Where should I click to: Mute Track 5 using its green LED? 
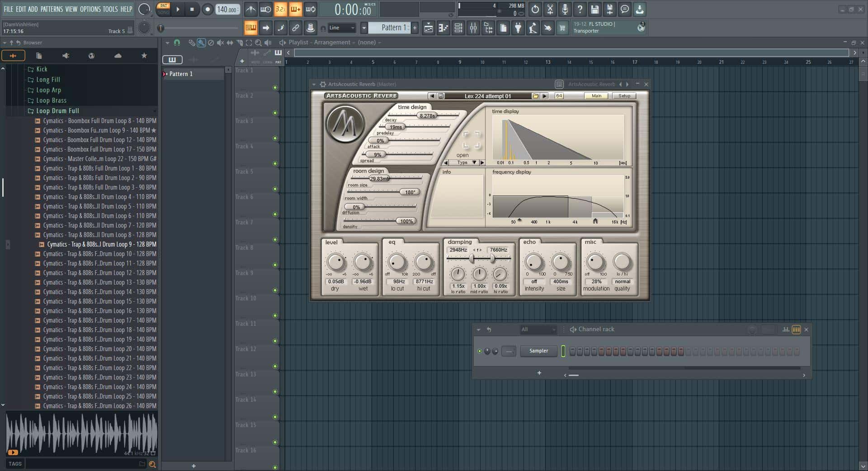[x=275, y=189]
